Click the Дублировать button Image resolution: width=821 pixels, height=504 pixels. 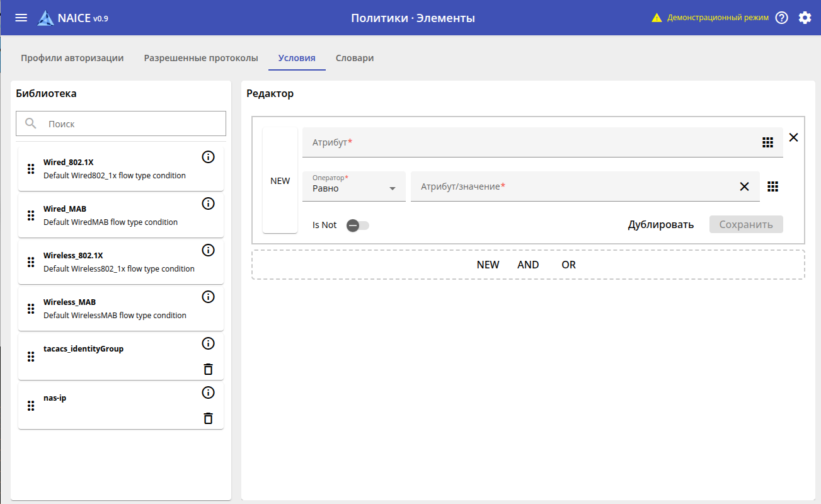[x=660, y=225]
